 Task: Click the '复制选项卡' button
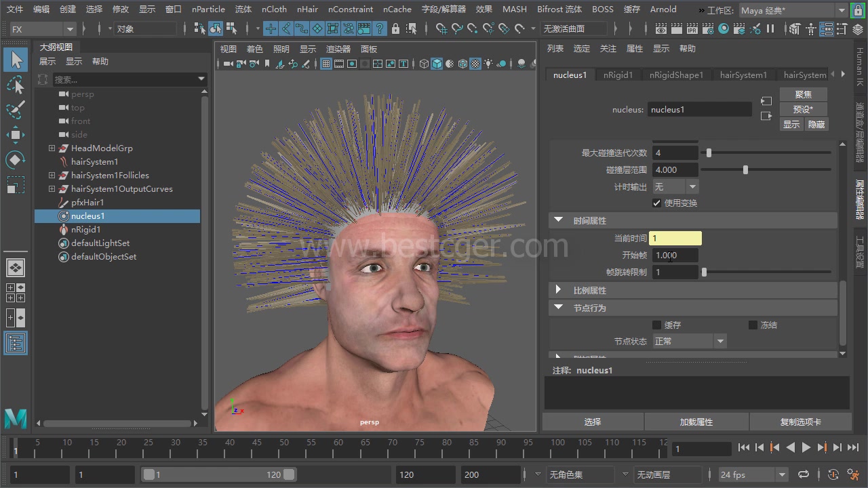point(800,422)
